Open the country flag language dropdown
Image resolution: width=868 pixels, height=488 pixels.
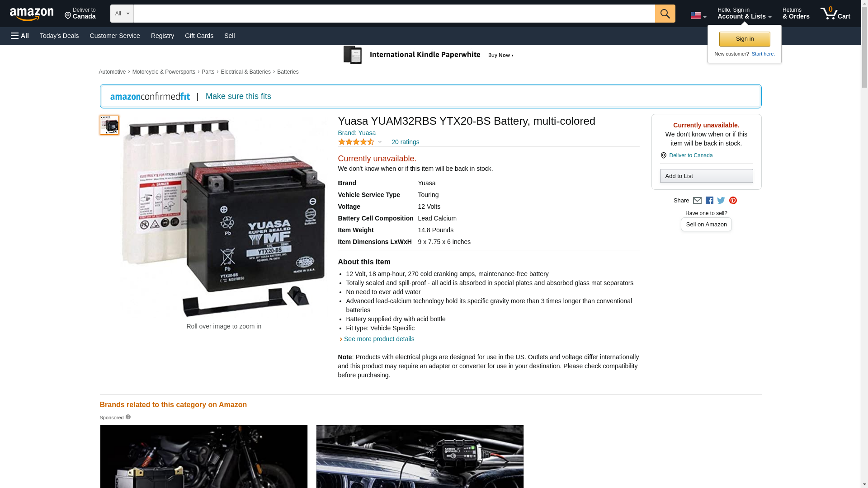[698, 15]
